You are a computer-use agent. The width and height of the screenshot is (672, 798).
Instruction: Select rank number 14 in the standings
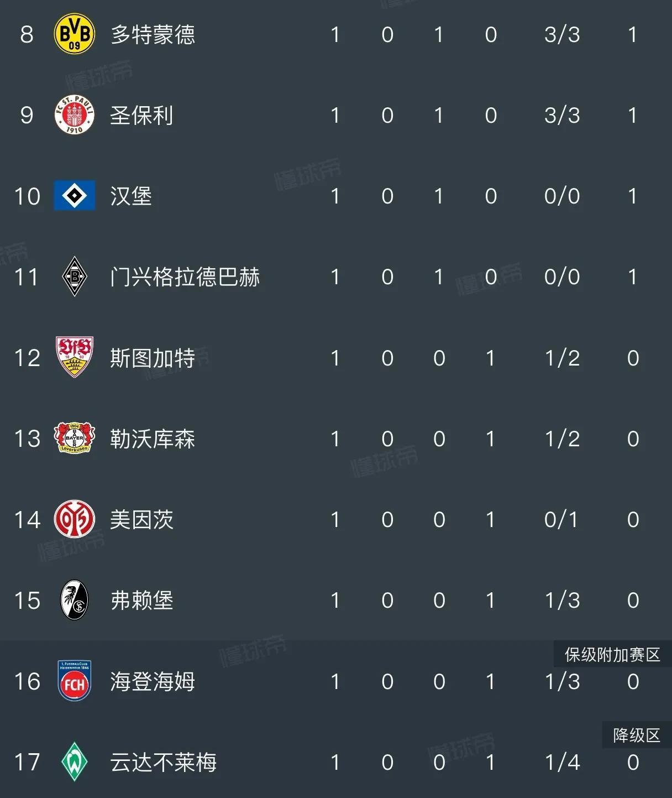click(x=27, y=520)
